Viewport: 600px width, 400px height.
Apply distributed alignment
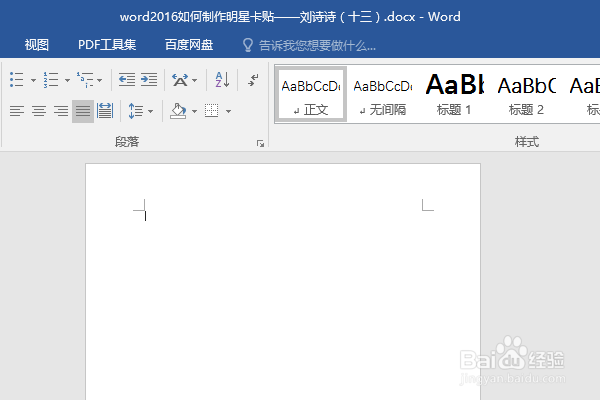pos(105,111)
